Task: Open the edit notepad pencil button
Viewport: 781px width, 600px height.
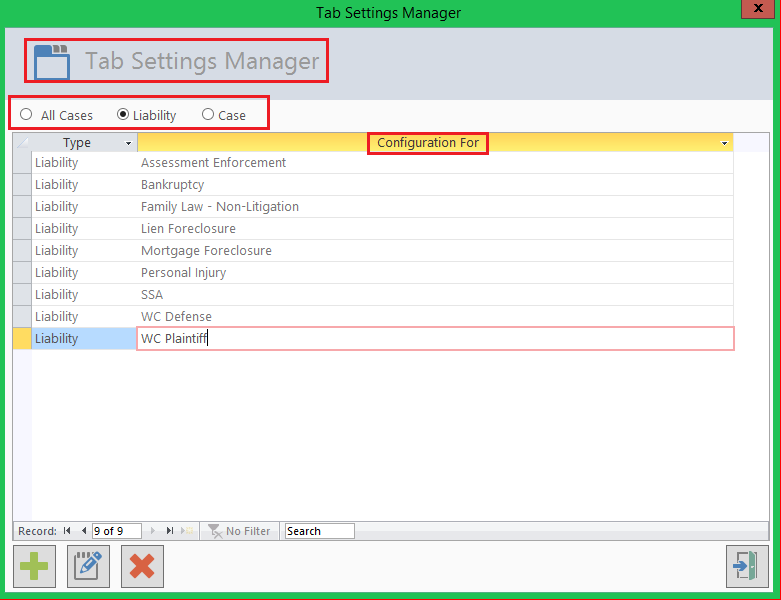Action: (x=88, y=566)
